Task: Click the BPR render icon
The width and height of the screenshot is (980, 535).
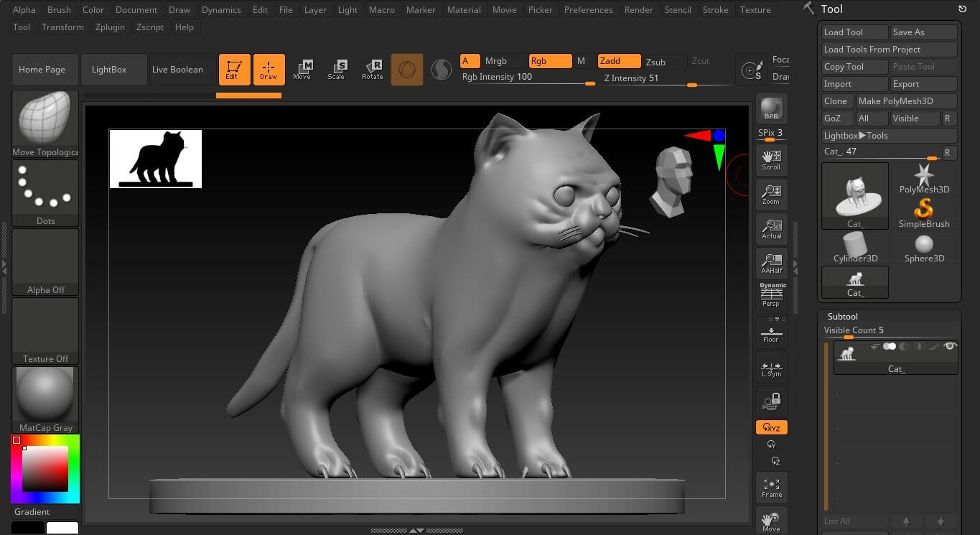Action: 771,108
